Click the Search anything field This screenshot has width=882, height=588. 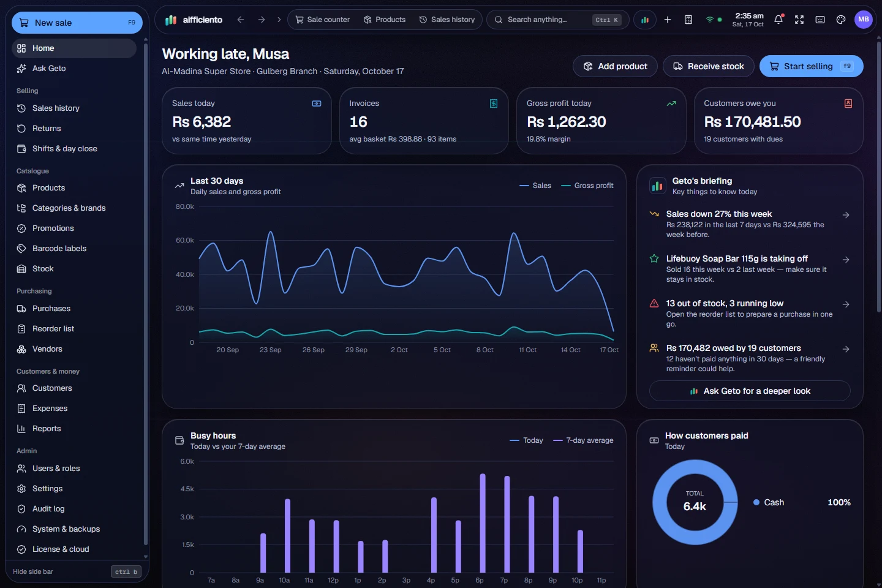[557, 20]
